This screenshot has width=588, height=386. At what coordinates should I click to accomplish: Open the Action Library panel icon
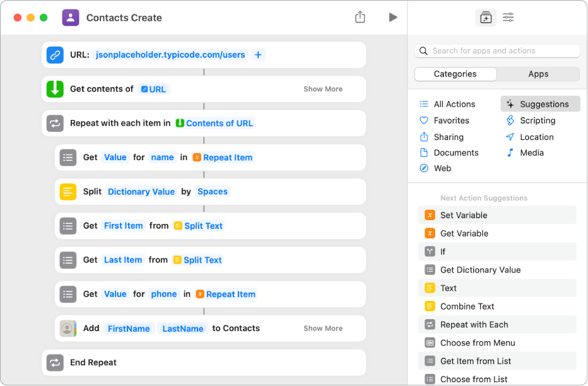(x=486, y=17)
